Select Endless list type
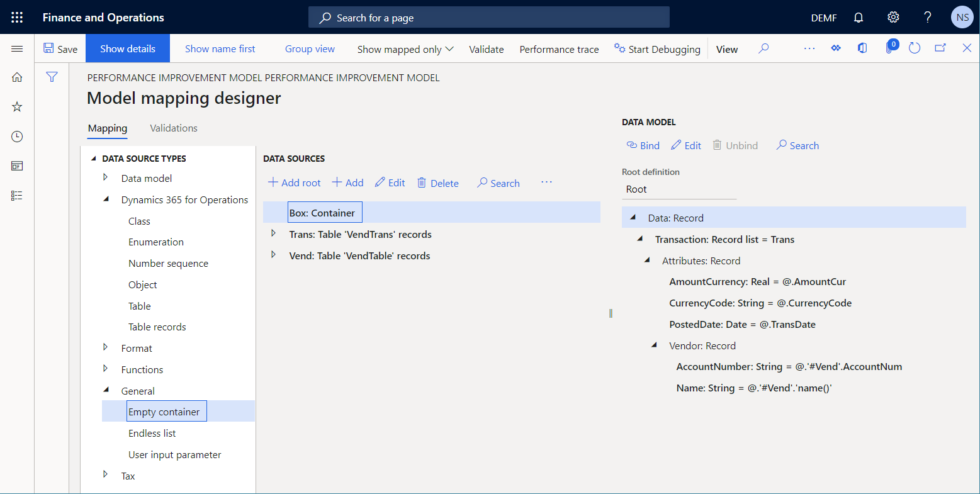980x494 pixels. point(152,433)
